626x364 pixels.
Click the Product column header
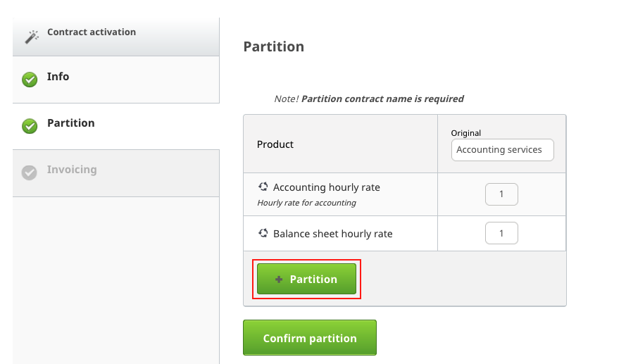click(x=275, y=144)
